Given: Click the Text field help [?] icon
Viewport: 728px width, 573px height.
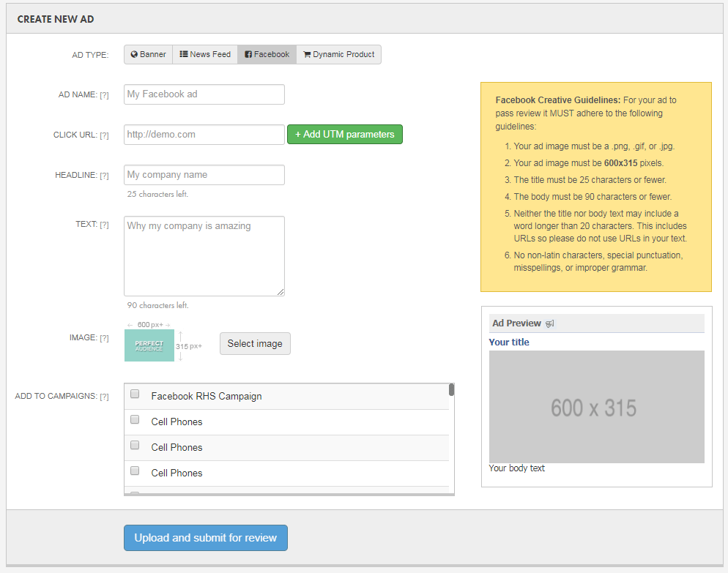Looking at the screenshot, I should [x=104, y=225].
